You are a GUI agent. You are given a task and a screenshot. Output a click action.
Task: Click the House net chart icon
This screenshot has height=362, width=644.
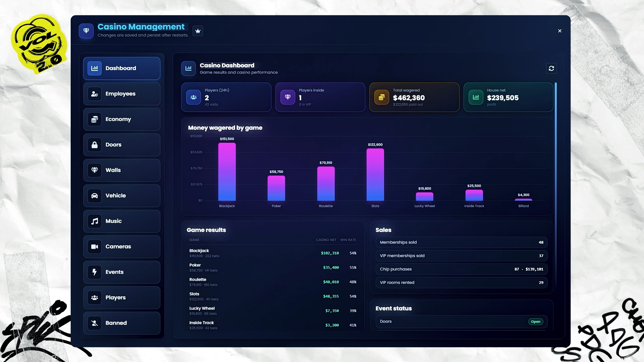(x=476, y=97)
